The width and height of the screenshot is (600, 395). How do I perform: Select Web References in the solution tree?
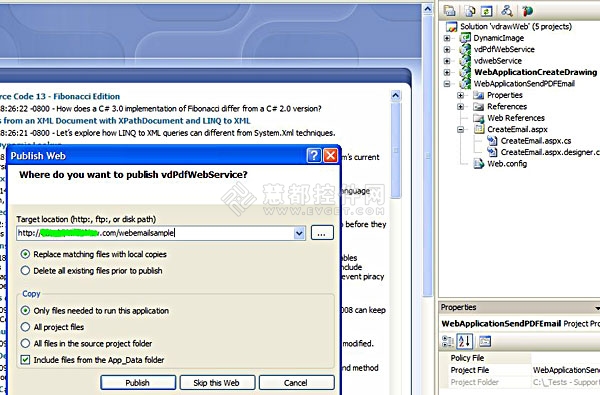tap(516, 118)
